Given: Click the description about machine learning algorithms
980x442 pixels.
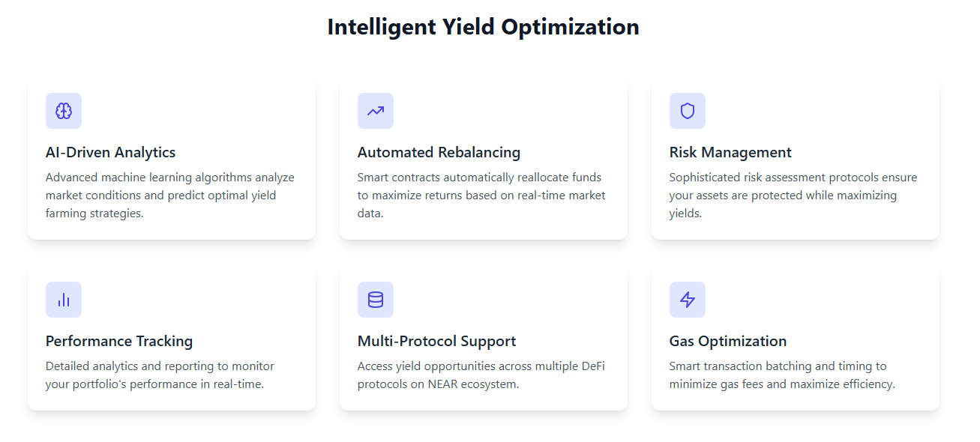Looking at the screenshot, I should 169,195.
